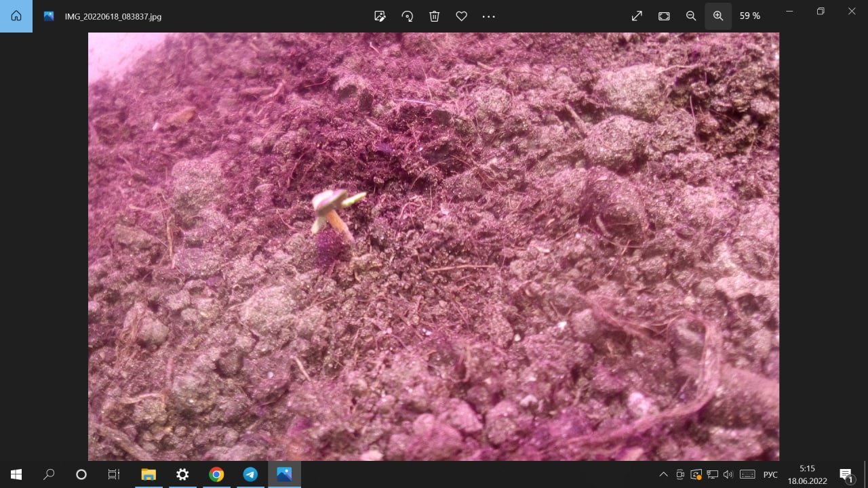Zoom in on the image
The width and height of the screenshot is (868, 488).
(x=718, y=16)
